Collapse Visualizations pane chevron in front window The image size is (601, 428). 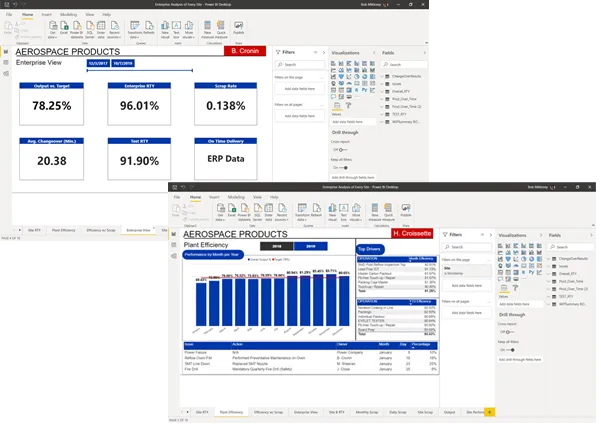pyautogui.click(x=541, y=235)
